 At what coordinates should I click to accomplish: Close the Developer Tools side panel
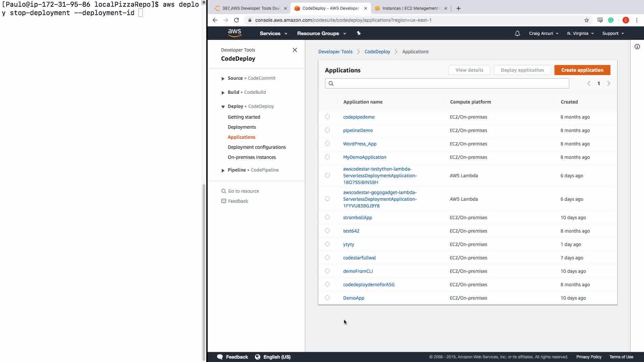pos(294,50)
